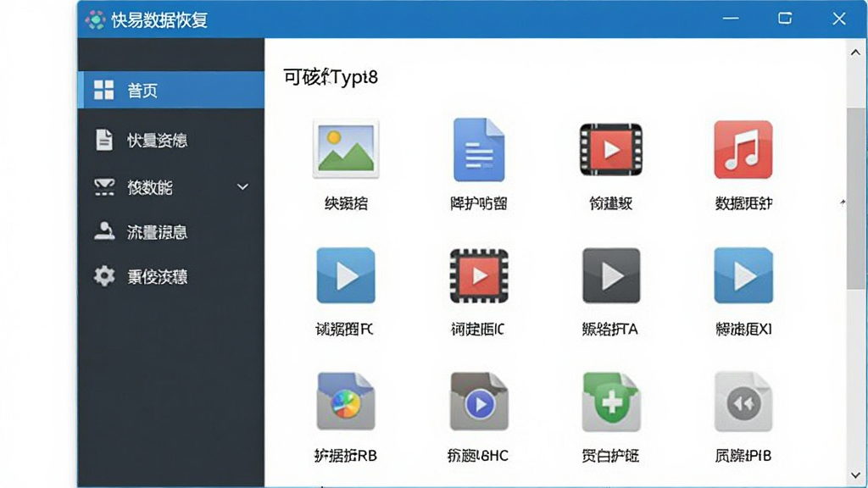Go to the 首页 home tab
Viewport: 868px width, 488px height.
[x=171, y=90]
